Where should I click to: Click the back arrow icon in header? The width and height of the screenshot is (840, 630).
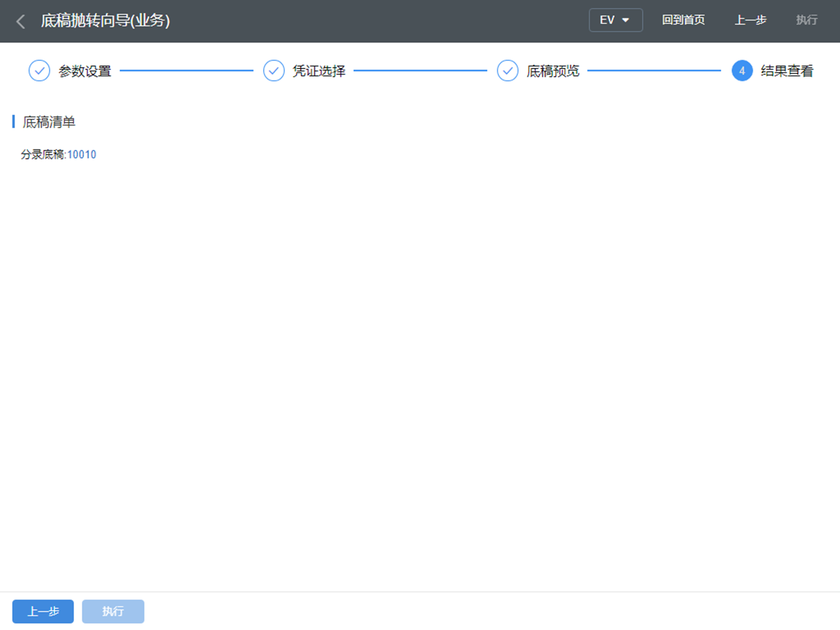tap(21, 21)
